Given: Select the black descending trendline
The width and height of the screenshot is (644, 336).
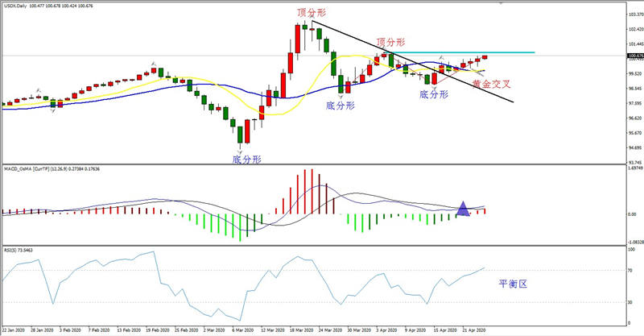Looking at the screenshot, I should pyautogui.click(x=413, y=61).
